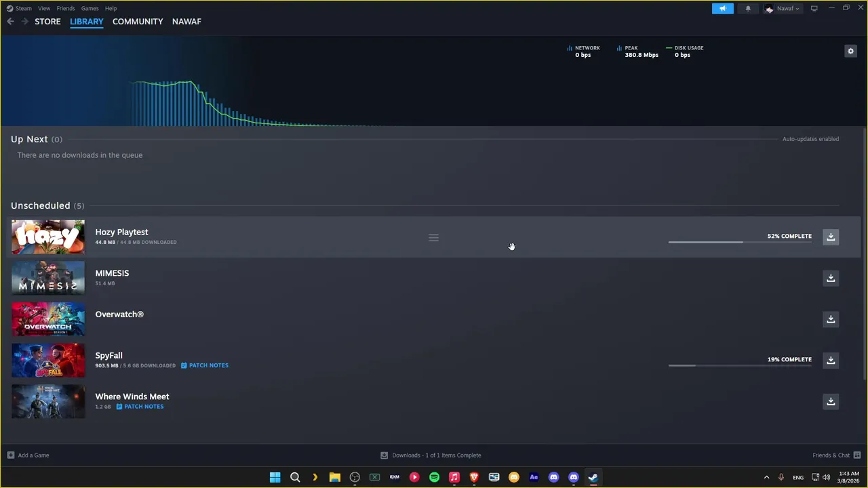Image resolution: width=868 pixels, height=488 pixels.
Task: Show hidden system tray icons
Action: 766,477
